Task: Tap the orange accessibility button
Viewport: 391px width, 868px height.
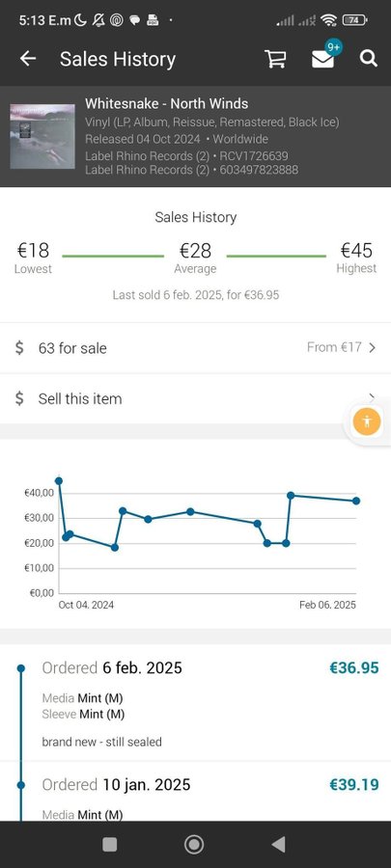Action: pos(367,421)
